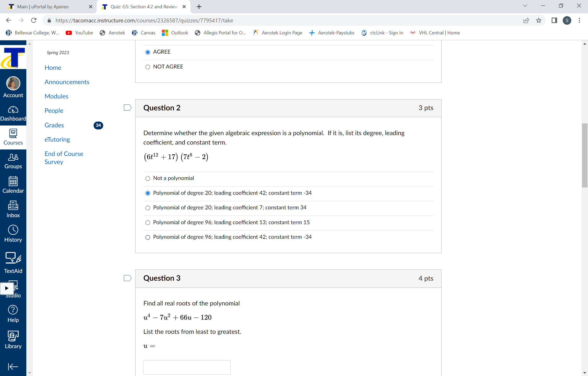Open Chrome three-dot menu
Viewport: 588px width, 376px height.
579,20
